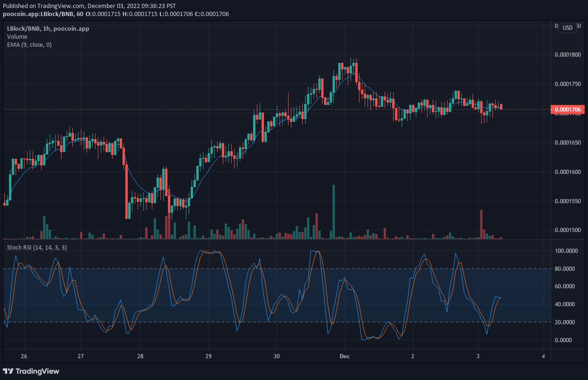Click the 0.0001750 price axis label

pyautogui.click(x=568, y=84)
